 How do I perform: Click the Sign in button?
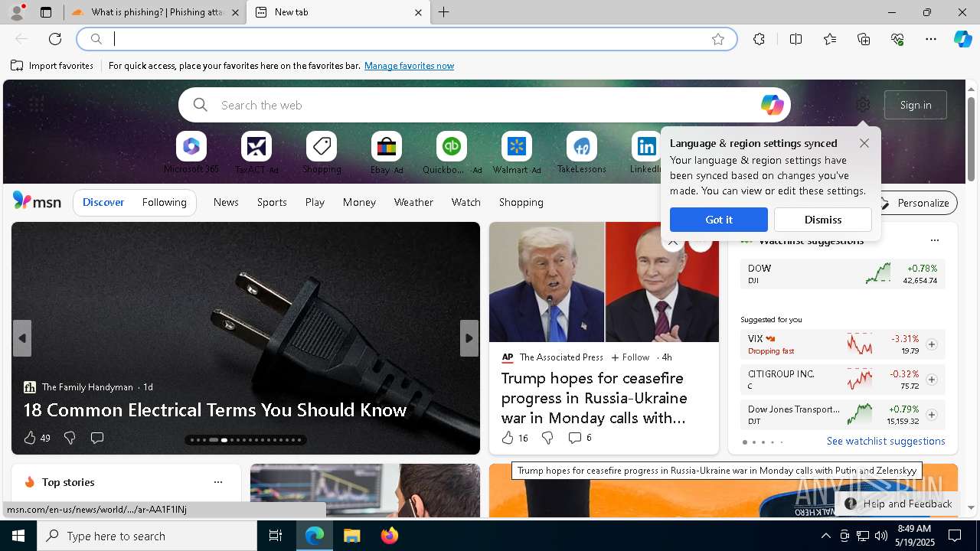coord(916,105)
